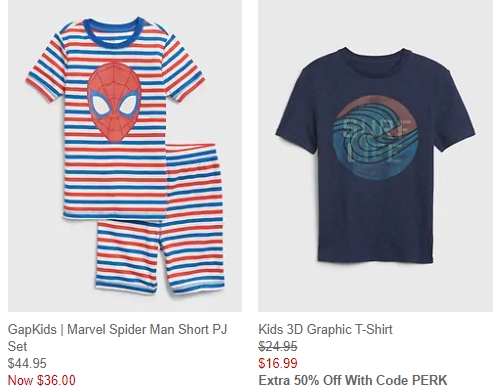Open the navy graphic T-shirt product image
The height and width of the screenshot is (391, 498).
pos(375,156)
